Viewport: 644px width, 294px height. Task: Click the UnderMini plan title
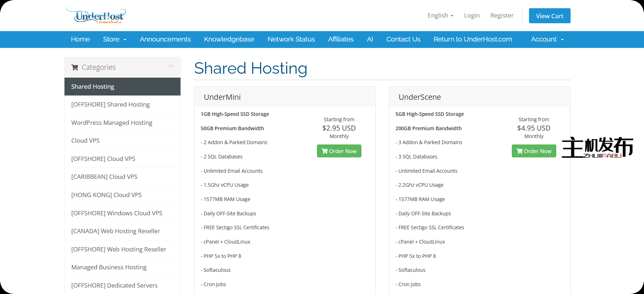coord(222,97)
